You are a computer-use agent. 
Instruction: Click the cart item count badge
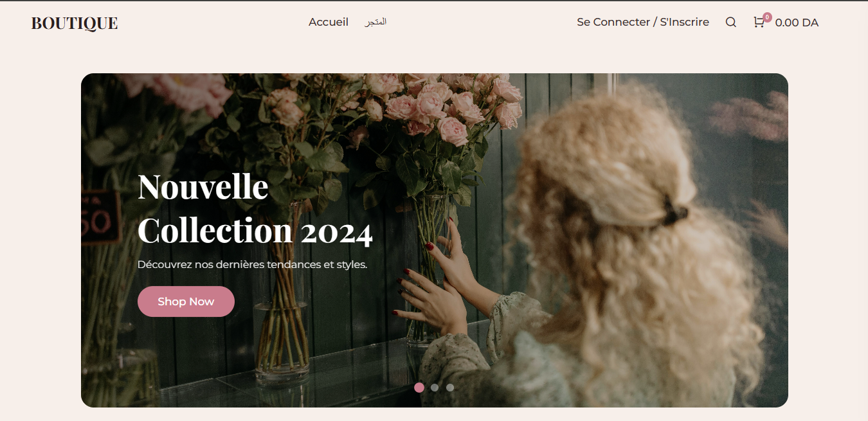tap(767, 17)
